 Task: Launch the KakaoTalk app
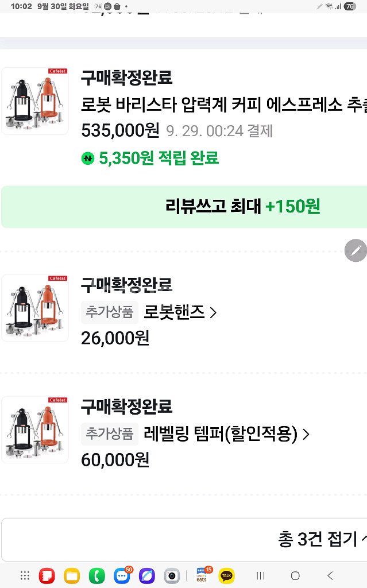(227, 575)
